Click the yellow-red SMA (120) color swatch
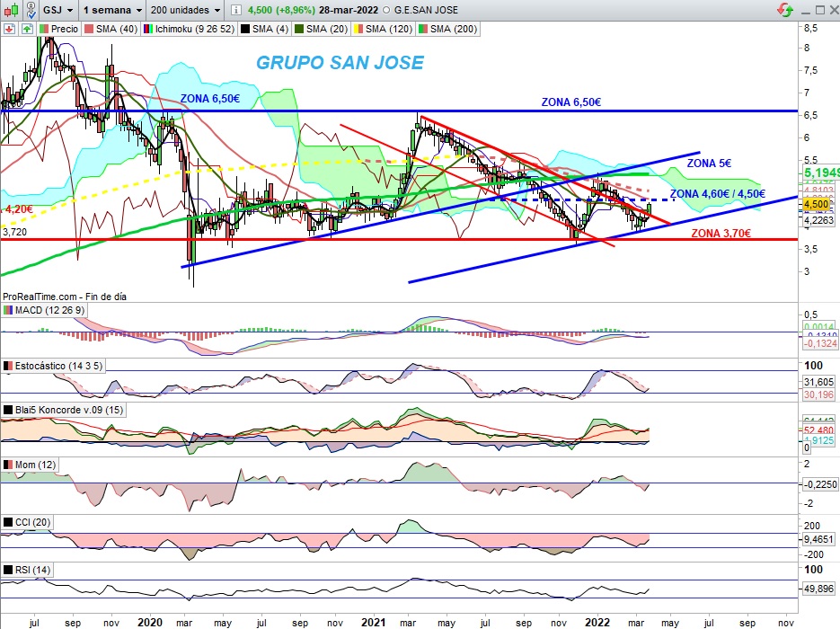This screenshot has width=840, height=629. coord(358,29)
